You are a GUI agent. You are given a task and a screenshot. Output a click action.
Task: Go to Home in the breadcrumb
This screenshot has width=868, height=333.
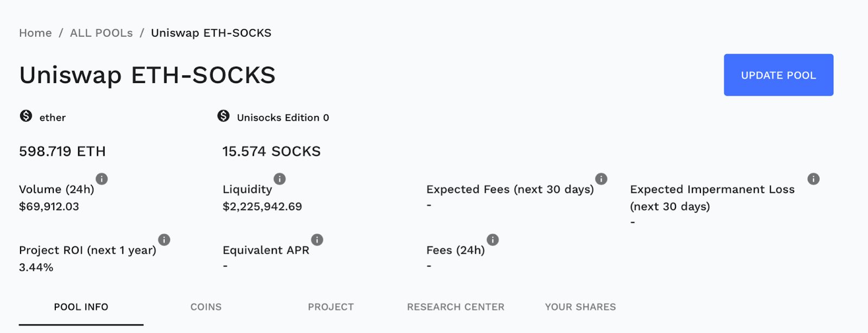point(35,33)
